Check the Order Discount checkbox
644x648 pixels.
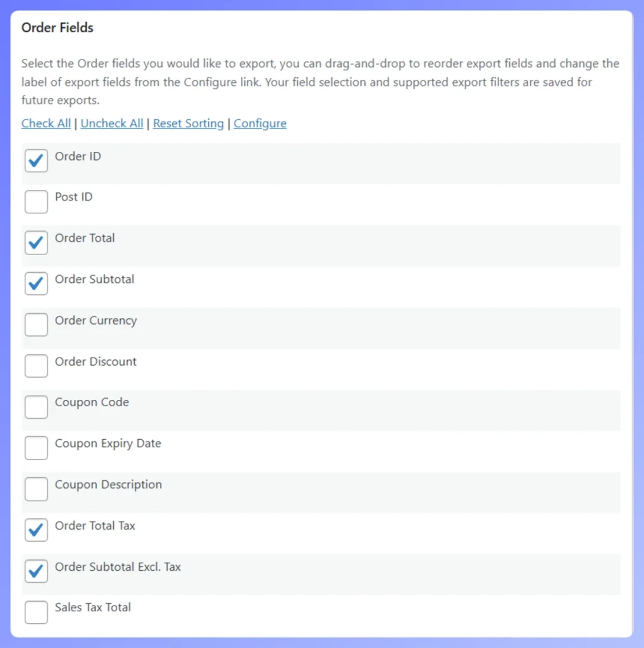click(x=36, y=366)
